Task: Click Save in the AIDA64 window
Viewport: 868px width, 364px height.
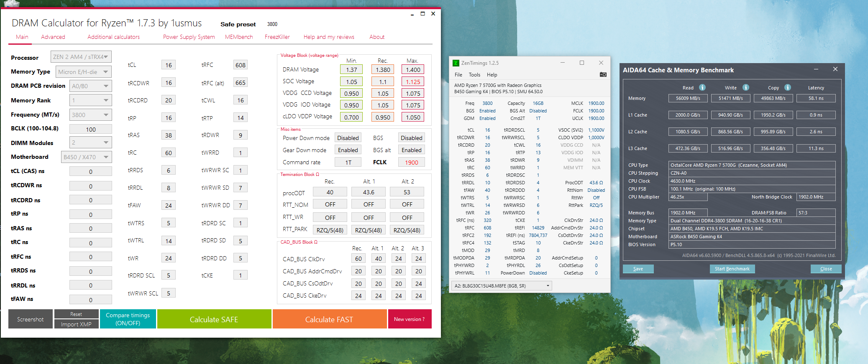Action: click(x=638, y=269)
